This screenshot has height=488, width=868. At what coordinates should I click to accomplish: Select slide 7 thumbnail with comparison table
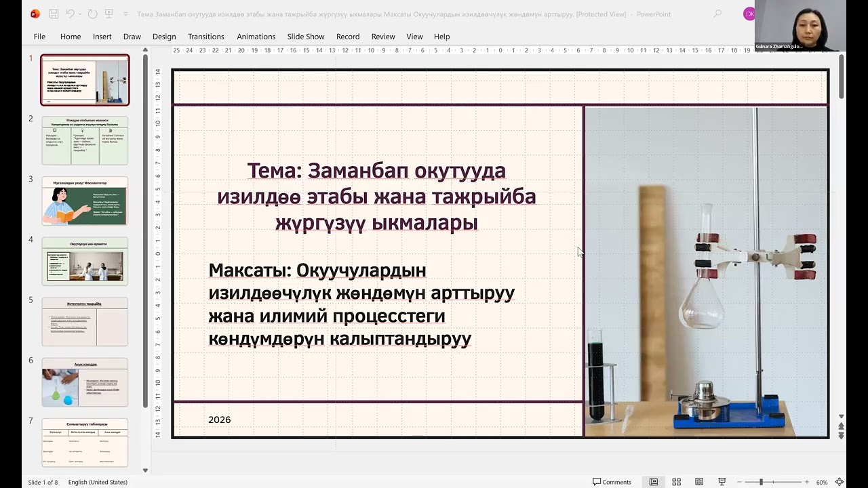[x=85, y=442]
